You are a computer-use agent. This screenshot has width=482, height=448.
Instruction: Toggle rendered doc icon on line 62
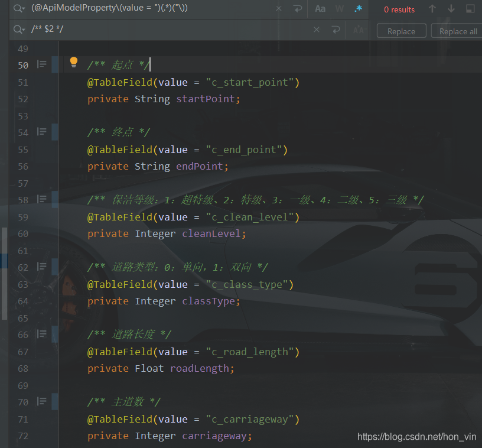click(x=42, y=267)
